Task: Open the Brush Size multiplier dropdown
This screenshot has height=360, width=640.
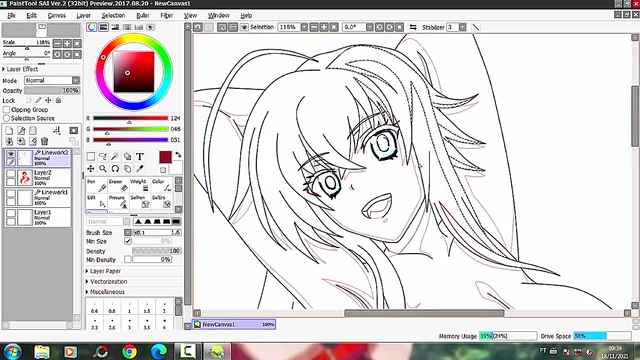Action: click(128, 232)
